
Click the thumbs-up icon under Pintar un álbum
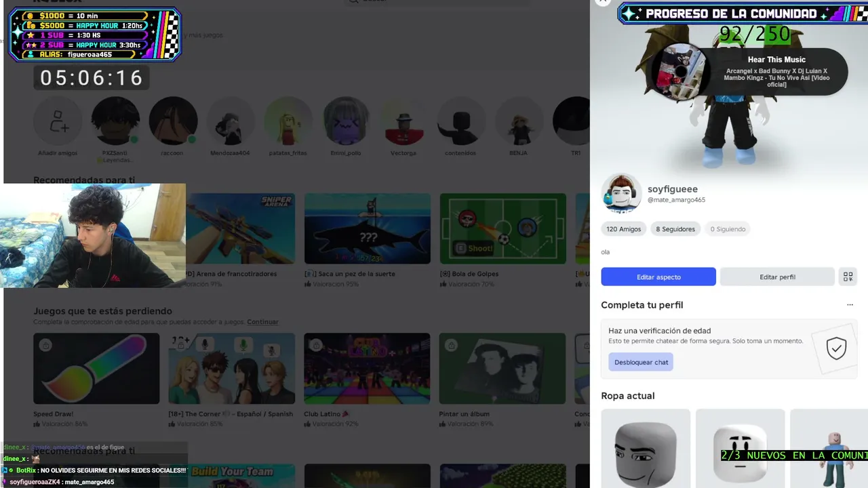pyautogui.click(x=442, y=424)
